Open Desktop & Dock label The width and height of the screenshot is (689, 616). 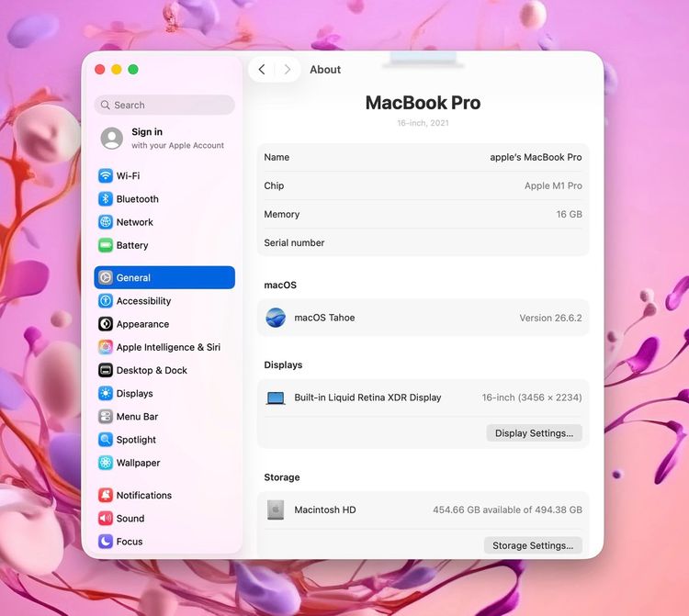tap(152, 371)
